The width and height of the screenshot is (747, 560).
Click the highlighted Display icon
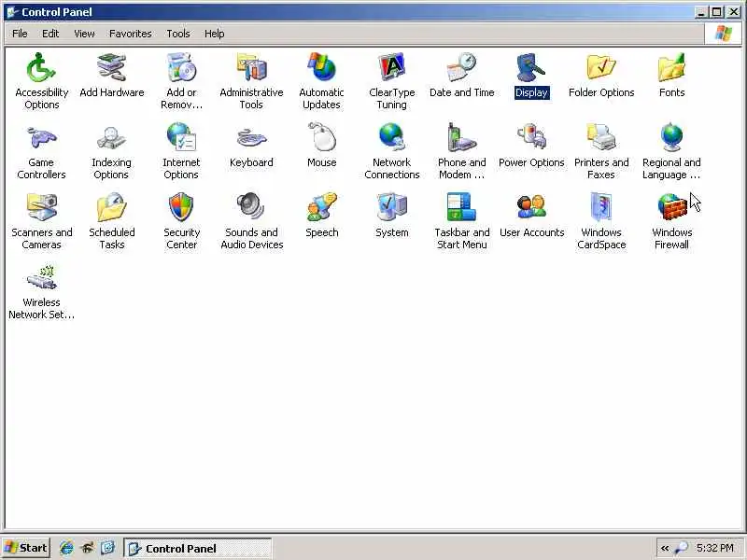[531, 67]
